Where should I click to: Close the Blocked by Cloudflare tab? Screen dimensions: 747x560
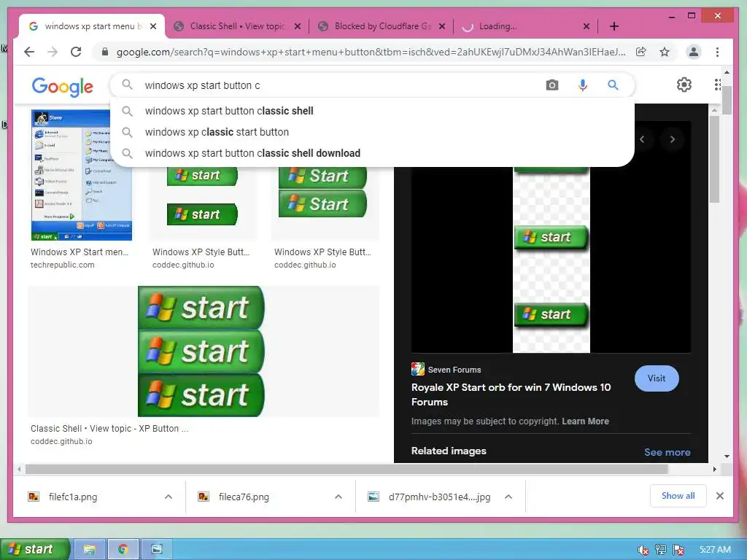(442, 26)
